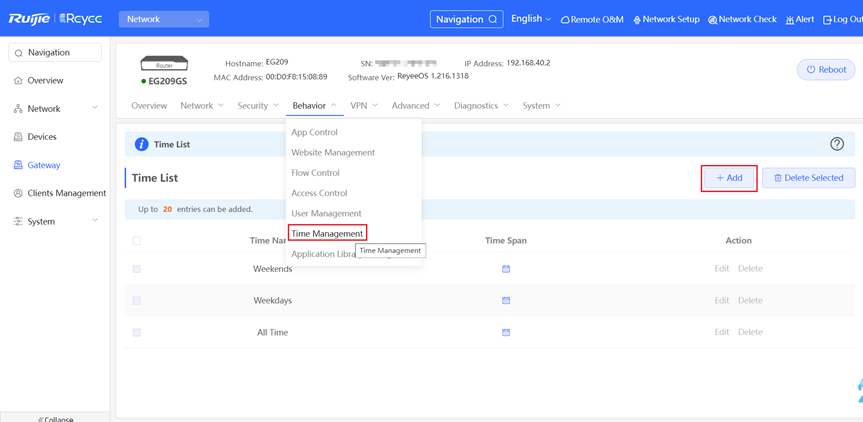Click the Reboot button
863x422 pixels.
[826, 70]
